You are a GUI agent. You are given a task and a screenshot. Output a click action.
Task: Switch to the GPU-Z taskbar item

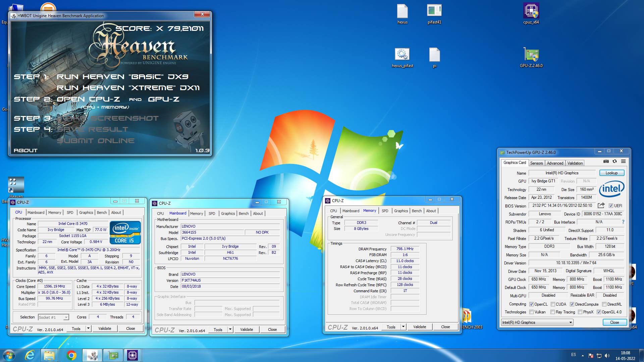click(113, 355)
